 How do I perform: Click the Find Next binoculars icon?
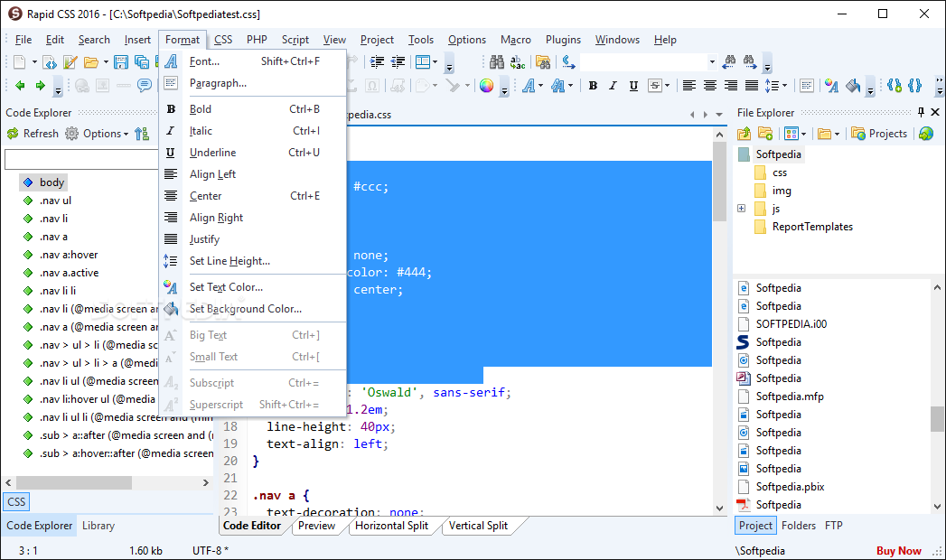(750, 61)
